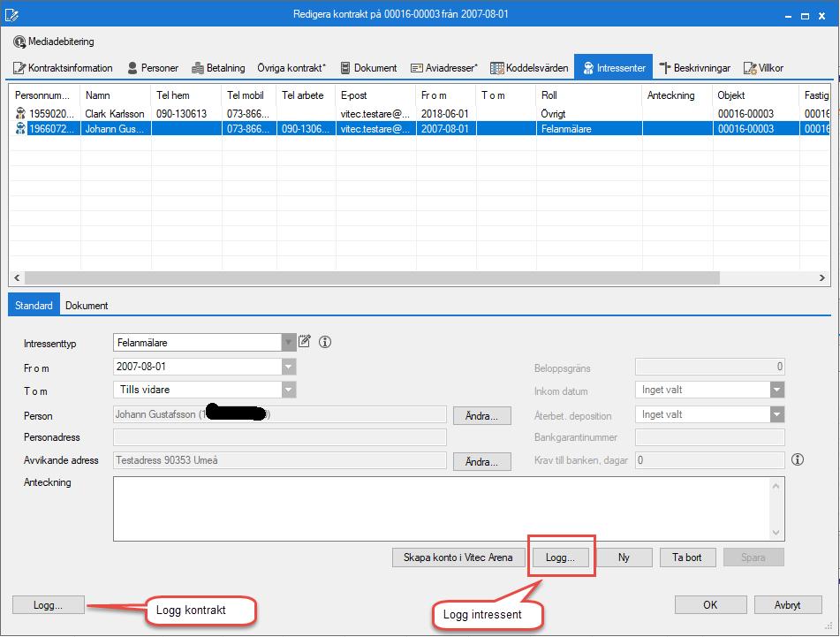Open the Fr o m date dropdown
The image size is (840, 637).
coord(288,367)
